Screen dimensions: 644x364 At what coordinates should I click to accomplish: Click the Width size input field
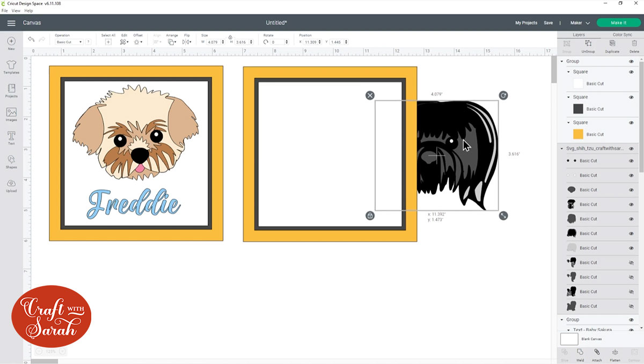point(214,41)
